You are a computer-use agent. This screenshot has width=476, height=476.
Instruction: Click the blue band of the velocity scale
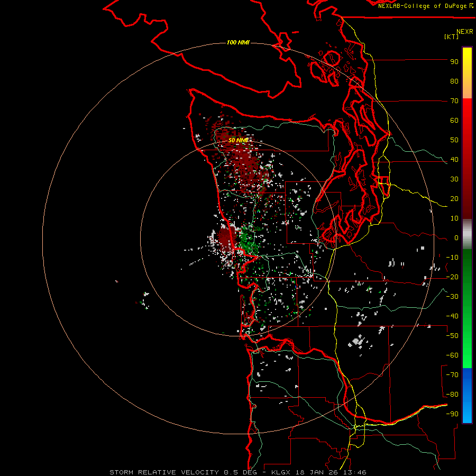pos(467,395)
